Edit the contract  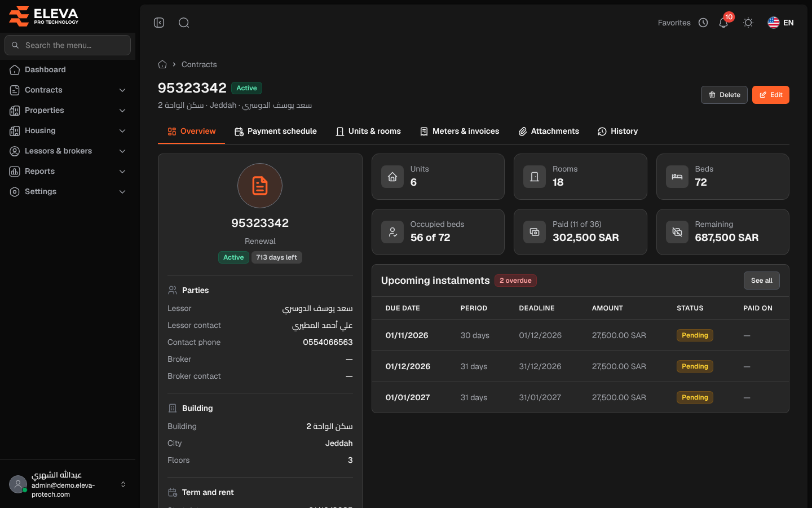[x=771, y=95]
